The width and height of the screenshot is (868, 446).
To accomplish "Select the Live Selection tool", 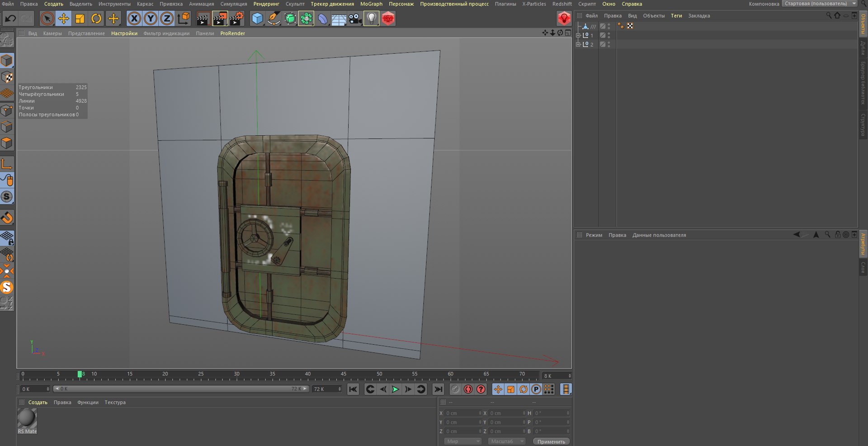I will [47, 19].
